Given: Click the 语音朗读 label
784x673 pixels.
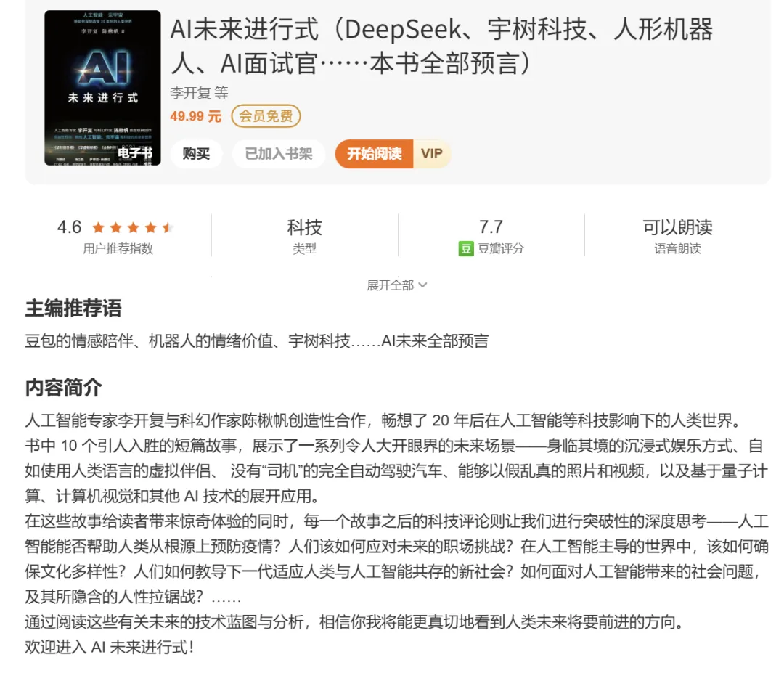Looking at the screenshot, I should 677,248.
